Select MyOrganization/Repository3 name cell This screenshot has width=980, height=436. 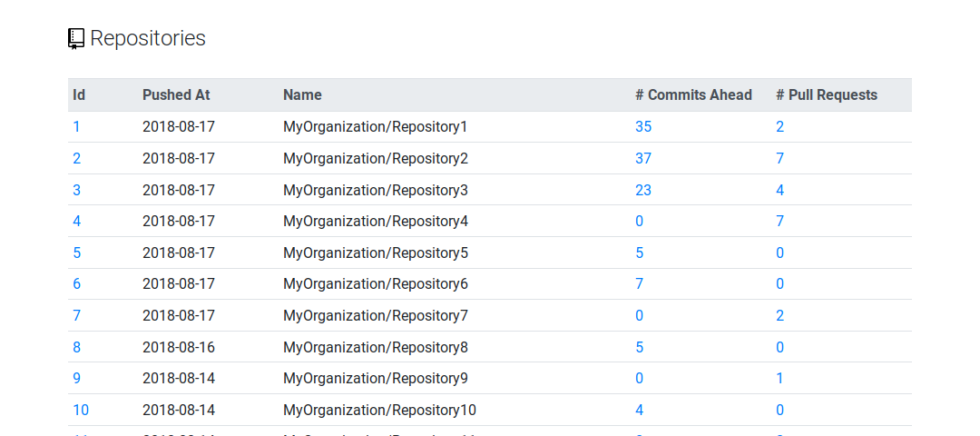pyautogui.click(x=376, y=190)
